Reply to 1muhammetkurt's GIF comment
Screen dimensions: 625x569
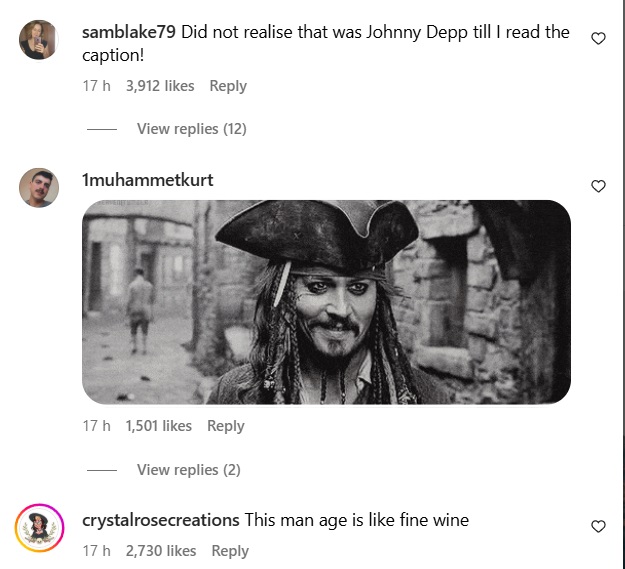226,426
